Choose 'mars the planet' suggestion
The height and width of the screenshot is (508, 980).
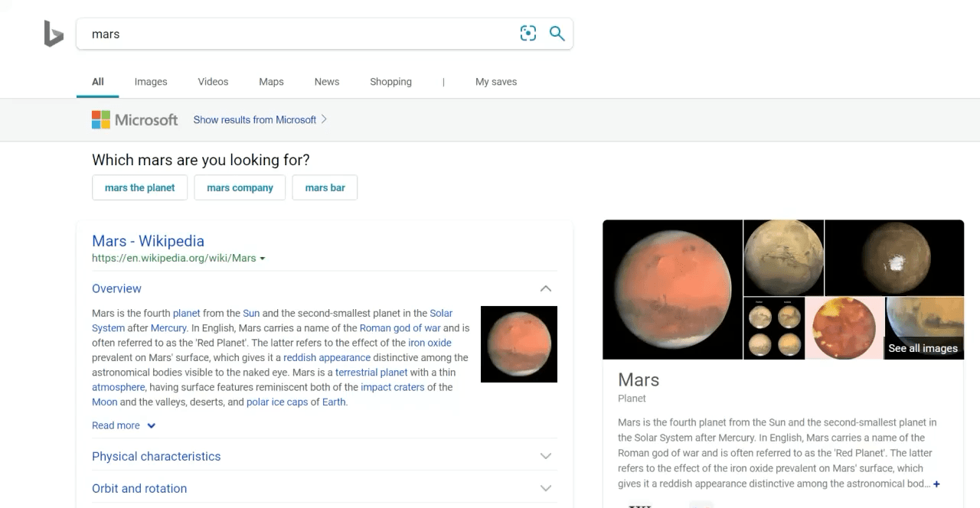[x=140, y=187]
